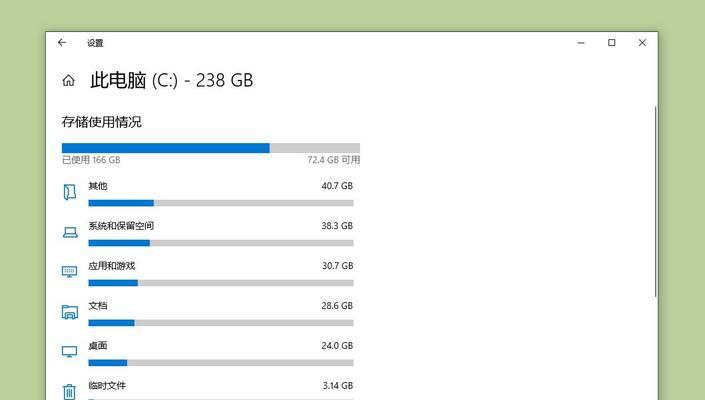This screenshot has width=705, height=400.
Task: Click the 桌面 monitor icon
Action: 70,351
